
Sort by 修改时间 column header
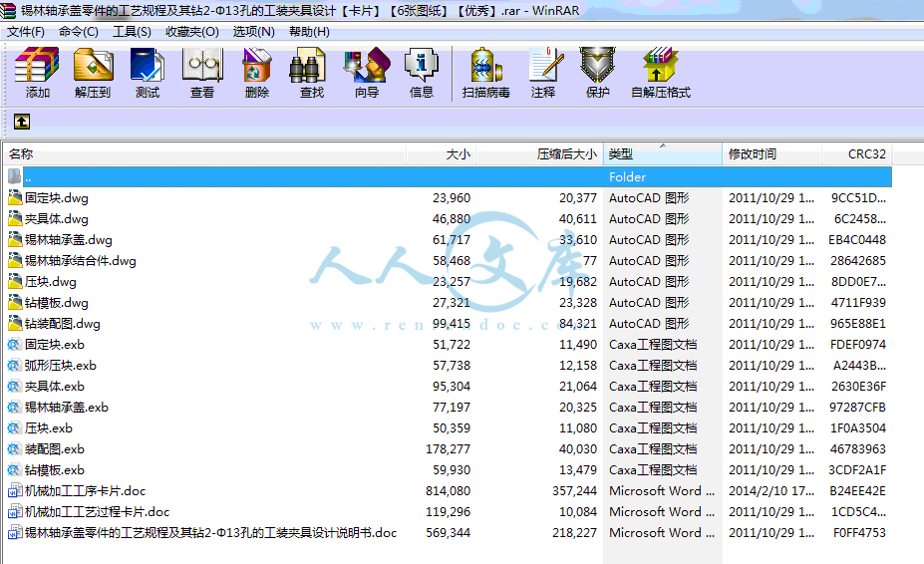coord(771,153)
